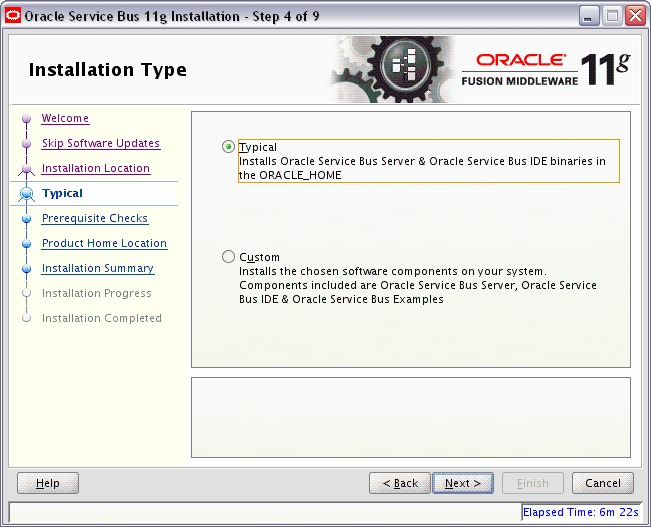Click the Installation Type heading
The image size is (651, 527).
pos(108,69)
